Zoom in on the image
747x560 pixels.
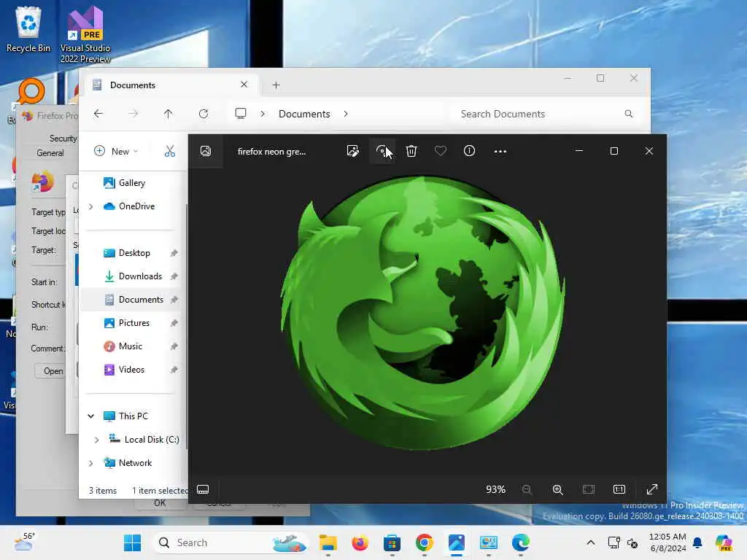tap(558, 489)
